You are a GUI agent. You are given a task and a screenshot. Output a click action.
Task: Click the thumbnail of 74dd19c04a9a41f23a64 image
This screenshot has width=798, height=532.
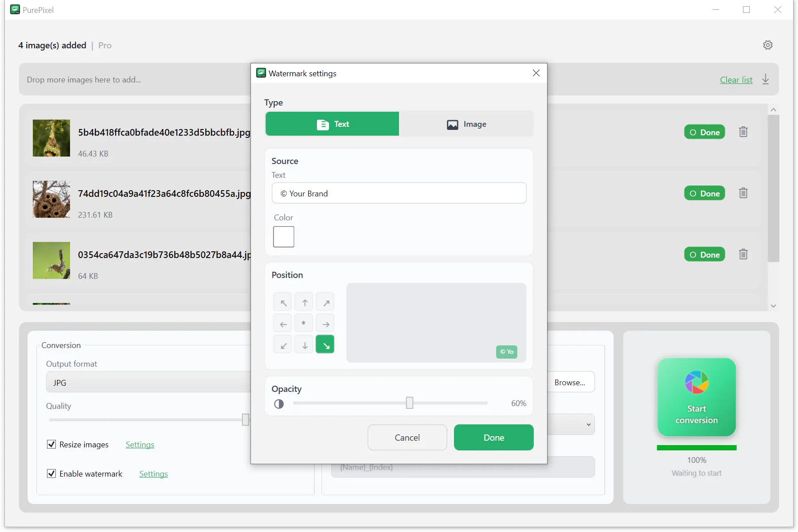[x=51, y=199]
